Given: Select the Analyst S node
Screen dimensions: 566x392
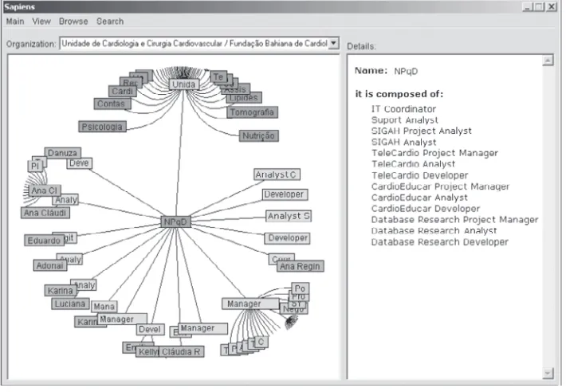Looking at the screenshot, I should (x=289, y=216).
